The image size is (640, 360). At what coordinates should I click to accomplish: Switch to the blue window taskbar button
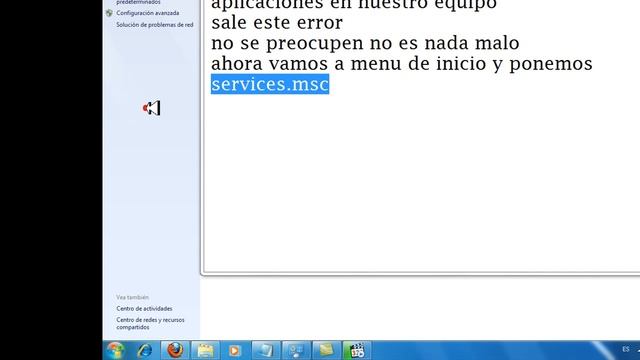coord(266,350)
